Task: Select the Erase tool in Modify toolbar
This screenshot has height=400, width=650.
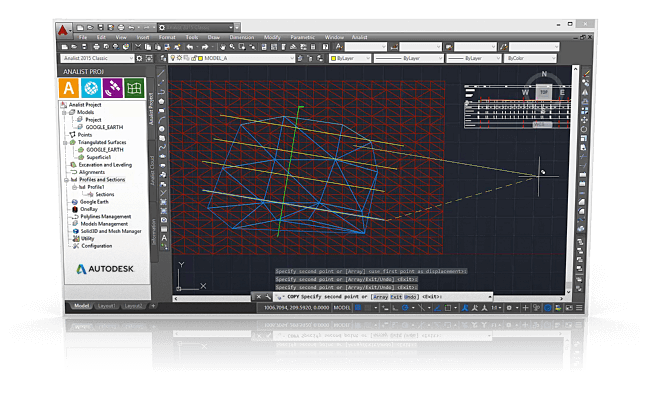Action: [586, 74]
